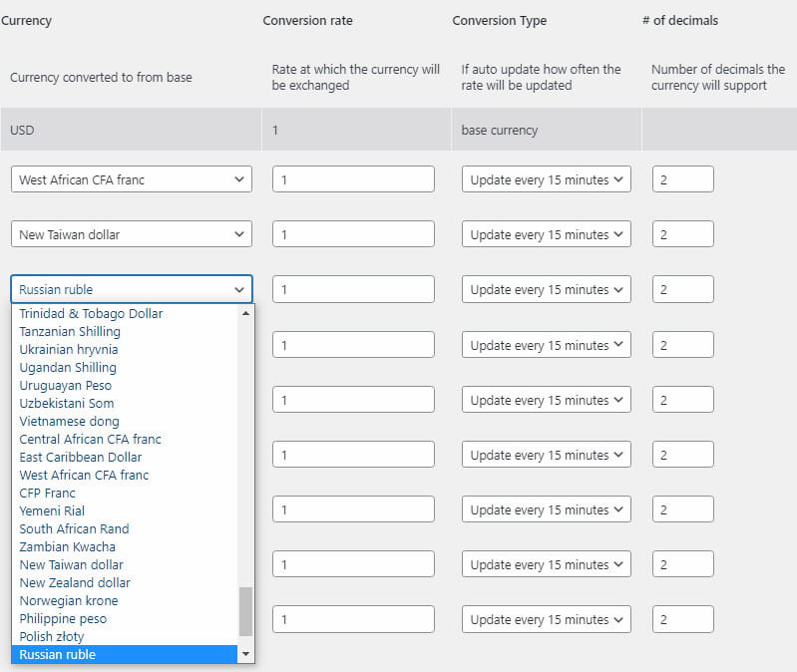Focus decimals field in Russian ruble row
797x672 pixels.
click(682, 289)
